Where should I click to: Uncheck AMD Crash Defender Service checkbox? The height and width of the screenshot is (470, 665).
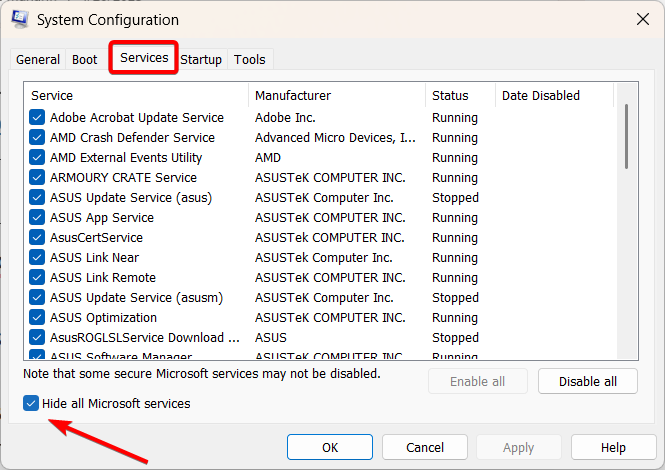click(x=37, y=137)
